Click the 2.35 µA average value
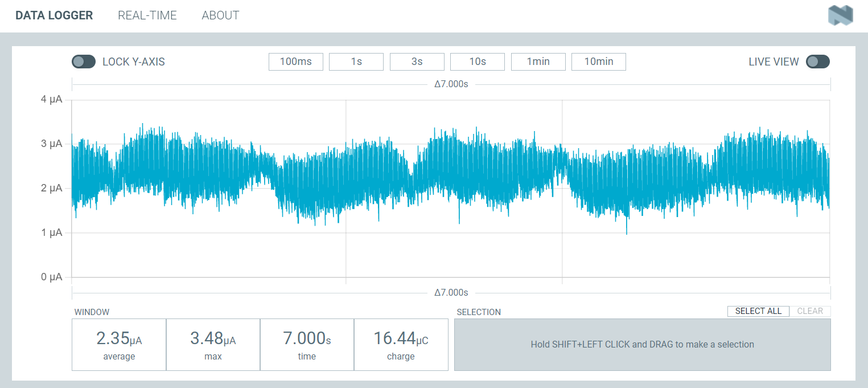 (119, 338)
